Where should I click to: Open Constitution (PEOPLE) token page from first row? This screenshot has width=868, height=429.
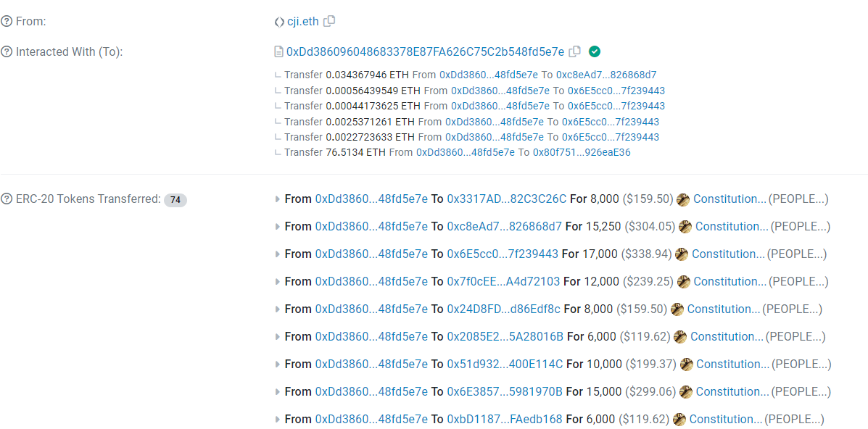724,199
